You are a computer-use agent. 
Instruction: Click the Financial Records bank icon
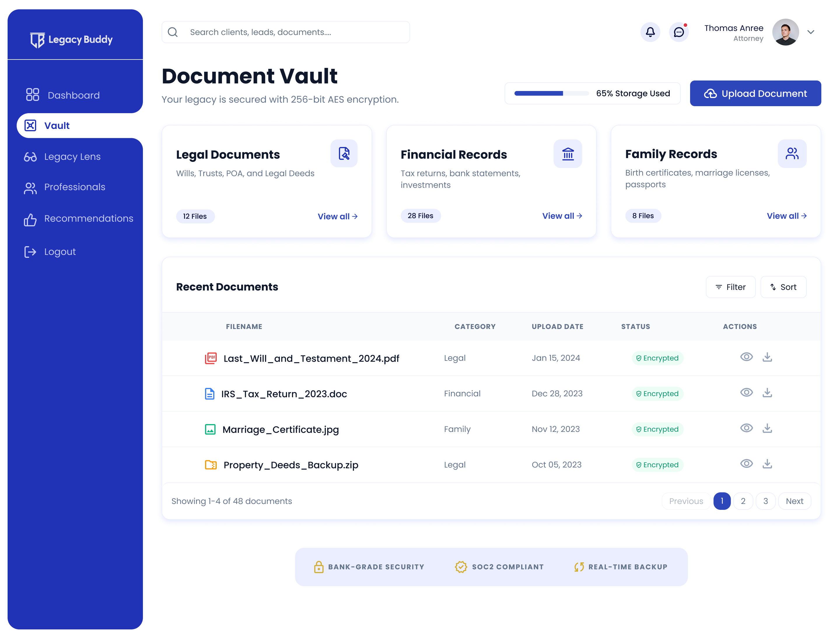click(568, 154)
